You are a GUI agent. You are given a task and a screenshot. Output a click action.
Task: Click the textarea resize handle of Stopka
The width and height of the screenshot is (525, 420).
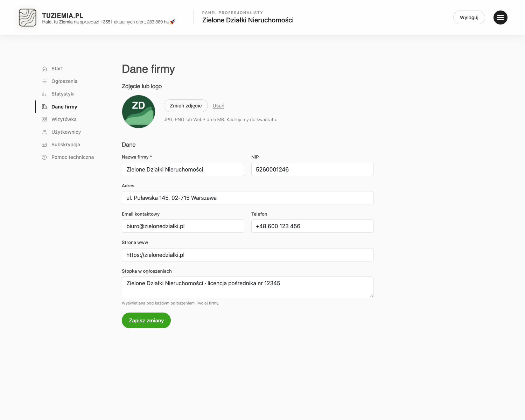371,296
